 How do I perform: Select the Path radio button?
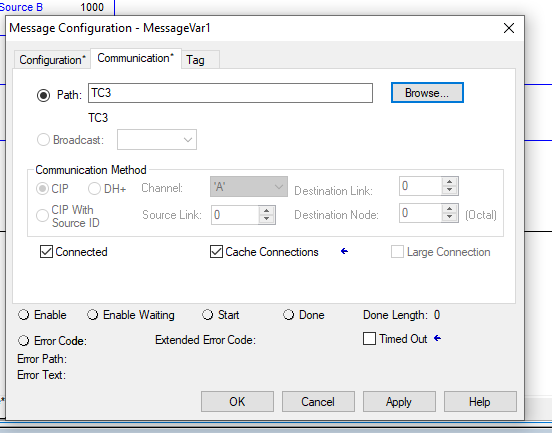pos(43,95)
